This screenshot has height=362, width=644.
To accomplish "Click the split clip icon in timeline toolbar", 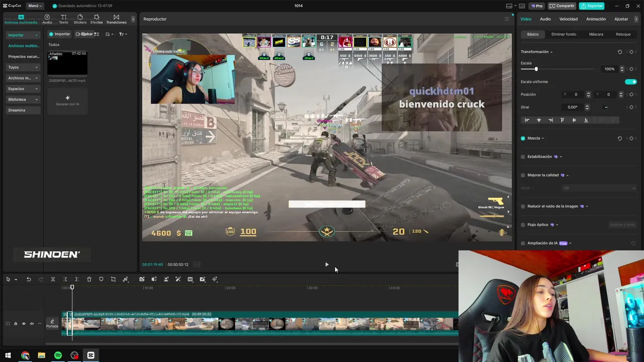I will [x=53, y=279].
